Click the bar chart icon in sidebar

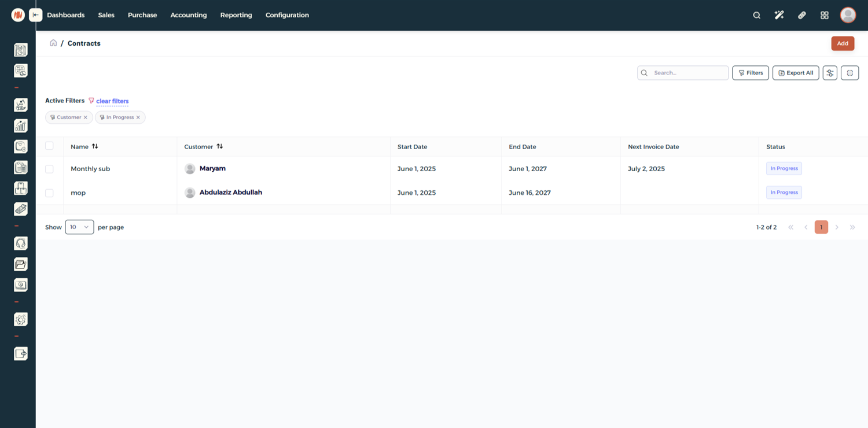click(x=21, y=126)
